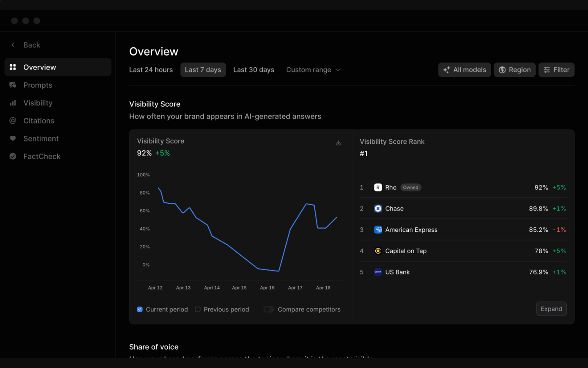Click the #1 rank value

coord(363,154)
